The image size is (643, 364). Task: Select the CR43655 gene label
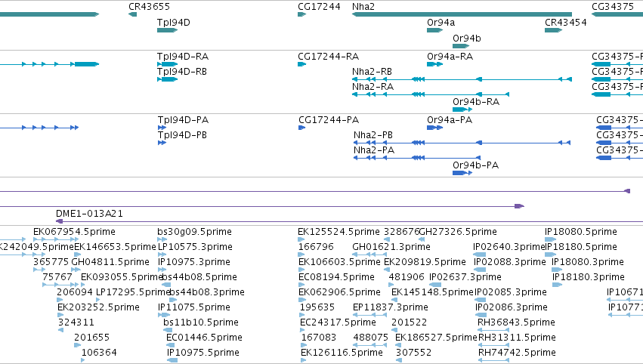(149, 7)
